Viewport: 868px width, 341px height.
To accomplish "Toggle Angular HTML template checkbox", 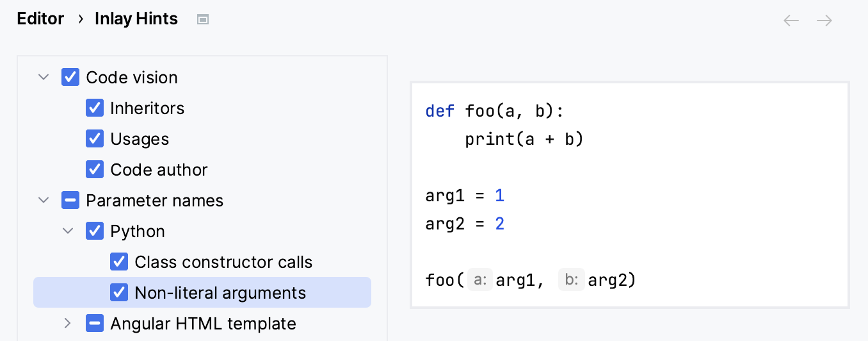I will coord(95,324).
